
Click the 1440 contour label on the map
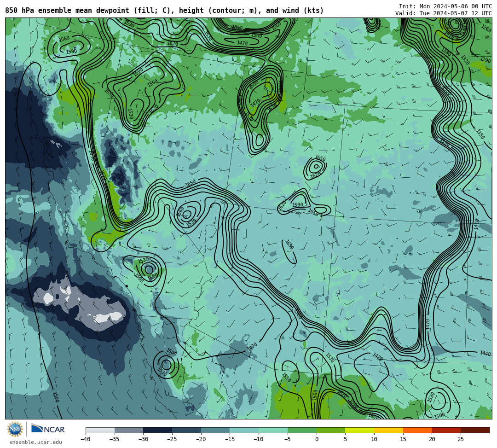click(485, 353)
